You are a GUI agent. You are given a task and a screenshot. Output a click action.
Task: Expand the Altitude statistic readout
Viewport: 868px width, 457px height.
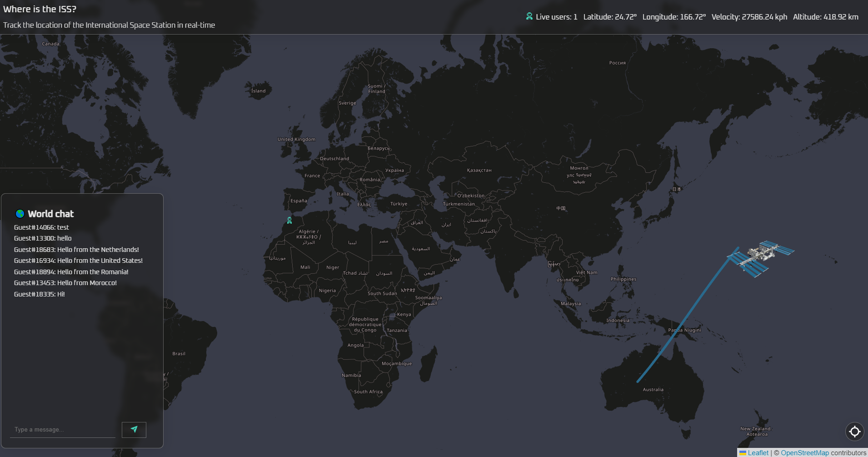click(x=825, y=17)
